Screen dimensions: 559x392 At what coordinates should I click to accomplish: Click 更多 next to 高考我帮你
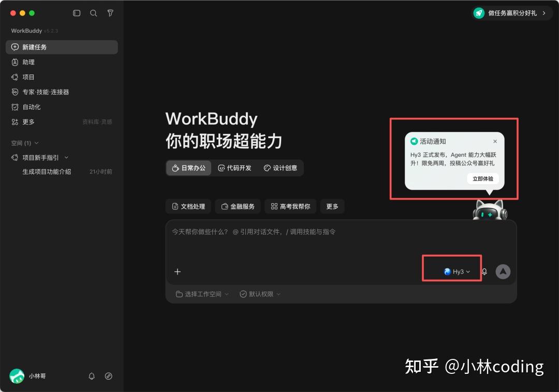click(x=332, y=206)
